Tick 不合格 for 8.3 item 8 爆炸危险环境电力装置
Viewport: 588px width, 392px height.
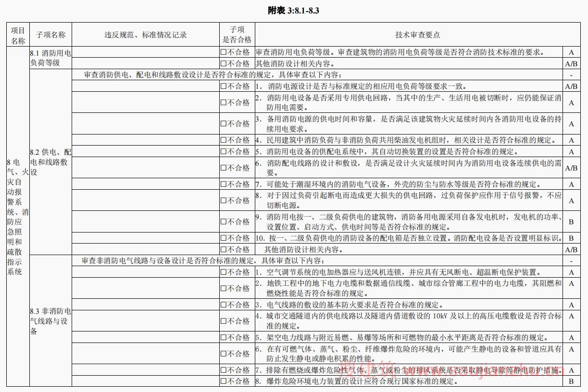(x=224, y=381)
